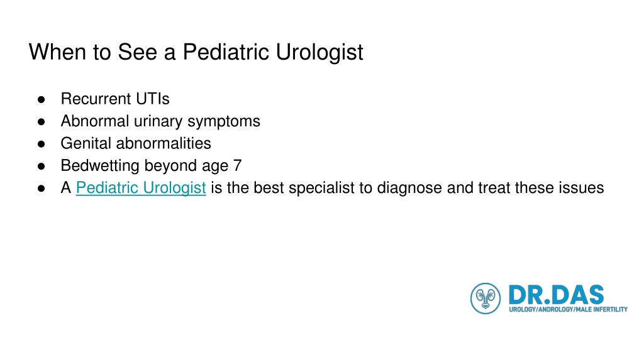Screen dimensions: 644x362
Task: Click the bullet dot beside Abnormal urinary symptoms
Action: click(41, 121)
